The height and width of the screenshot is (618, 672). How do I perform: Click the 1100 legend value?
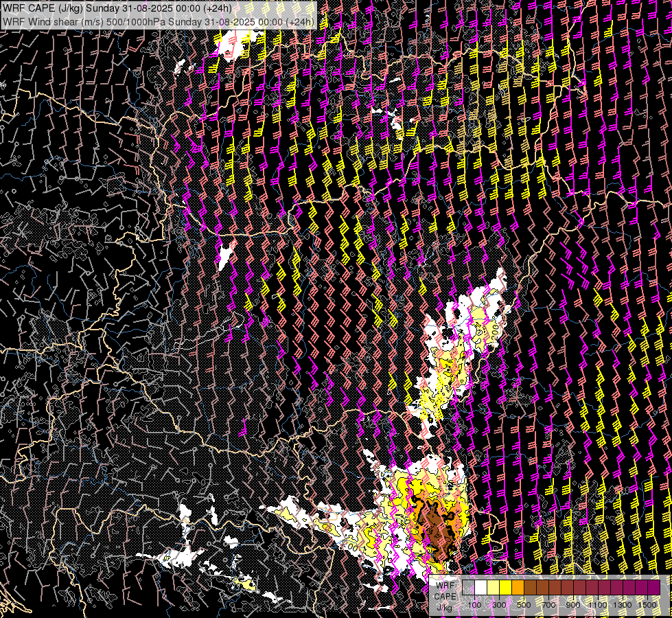[597, 605]
